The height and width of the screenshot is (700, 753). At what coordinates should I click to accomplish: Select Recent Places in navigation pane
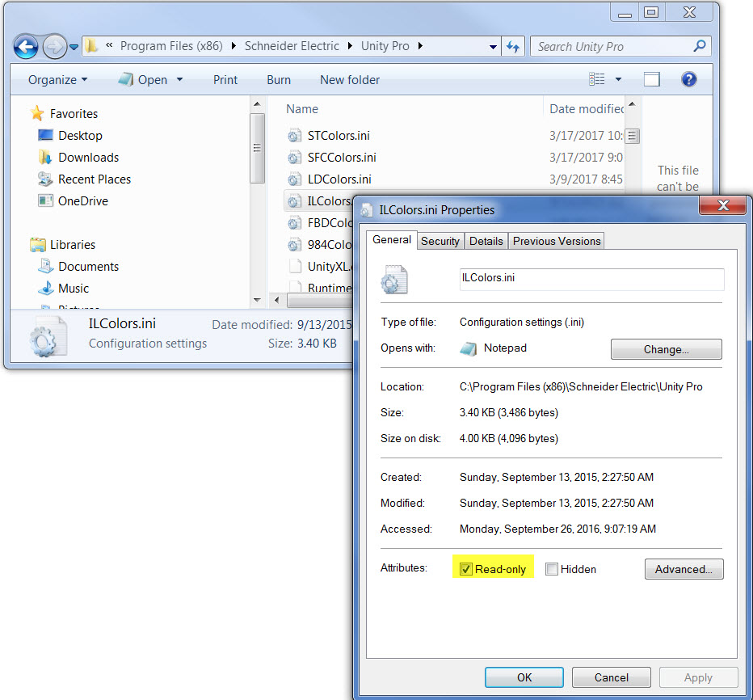[x=94, y=179]
